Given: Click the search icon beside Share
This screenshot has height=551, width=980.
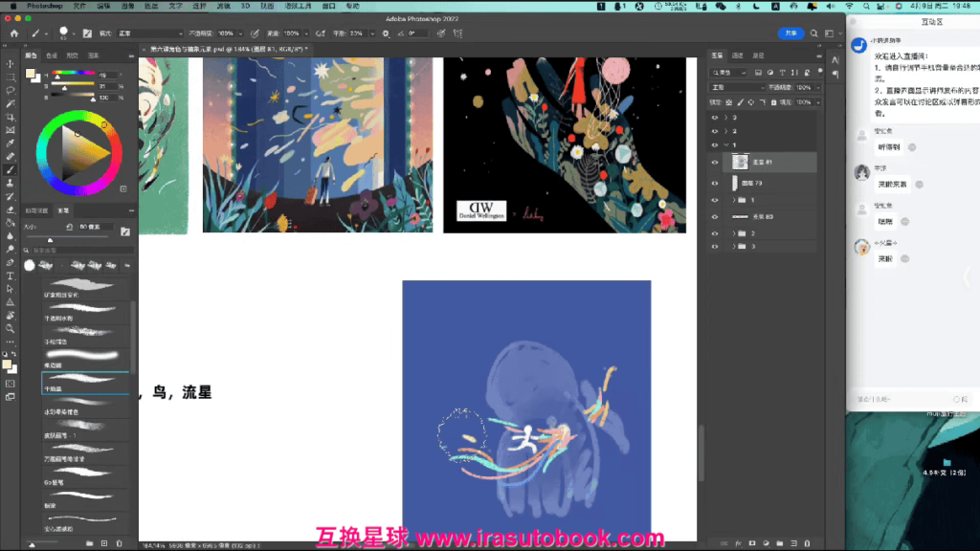Looking at the screenshot, I should tap(813, 33).
